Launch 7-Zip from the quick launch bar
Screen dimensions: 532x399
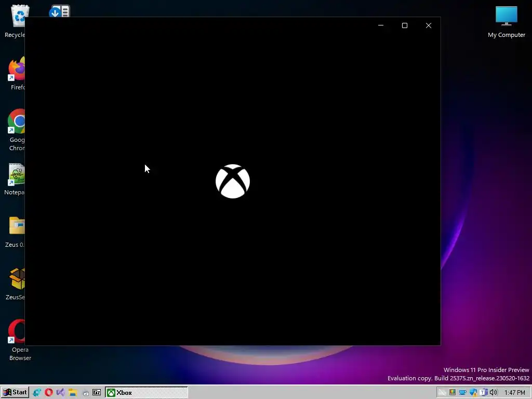[97, 393]
